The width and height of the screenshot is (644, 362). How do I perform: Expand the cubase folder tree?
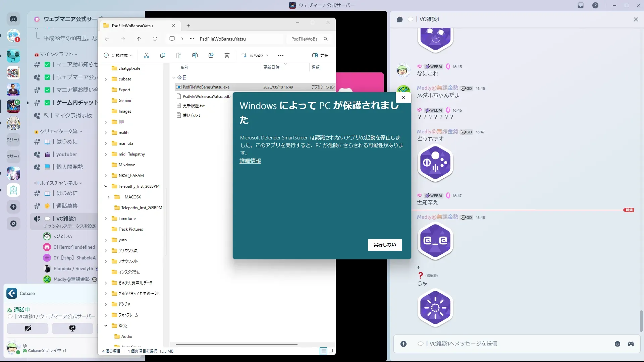(x=106, y=79)
